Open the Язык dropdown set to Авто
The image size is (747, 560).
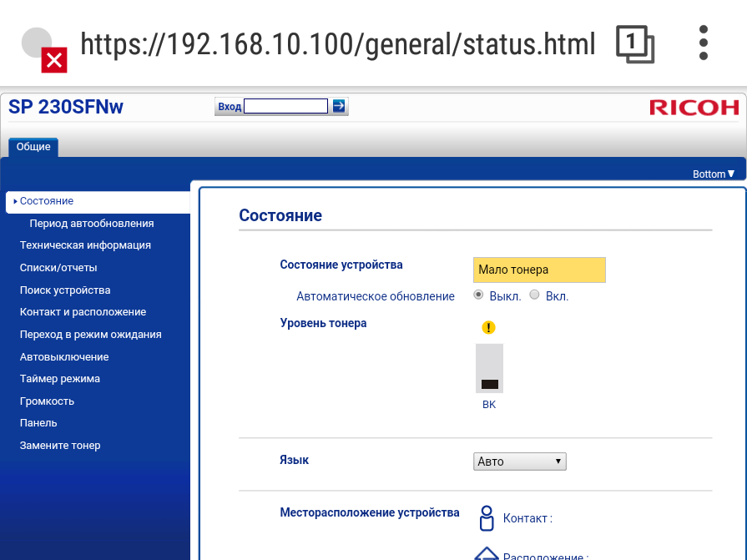coord(520,462)
